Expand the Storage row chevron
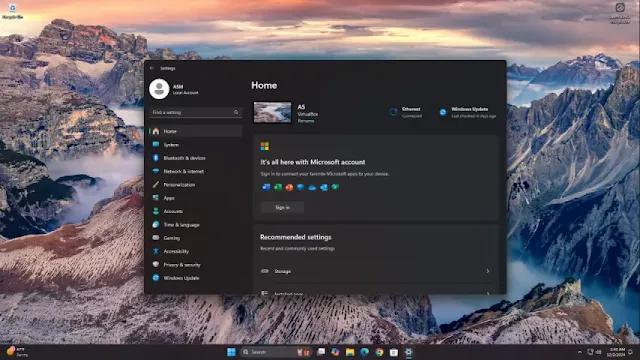The width and height of the screenshot is (640, 360). [x=488, y=271]
